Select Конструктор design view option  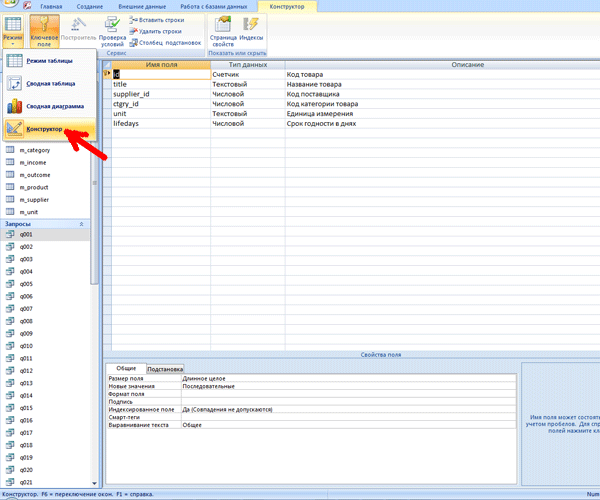[x=49, y=129]
